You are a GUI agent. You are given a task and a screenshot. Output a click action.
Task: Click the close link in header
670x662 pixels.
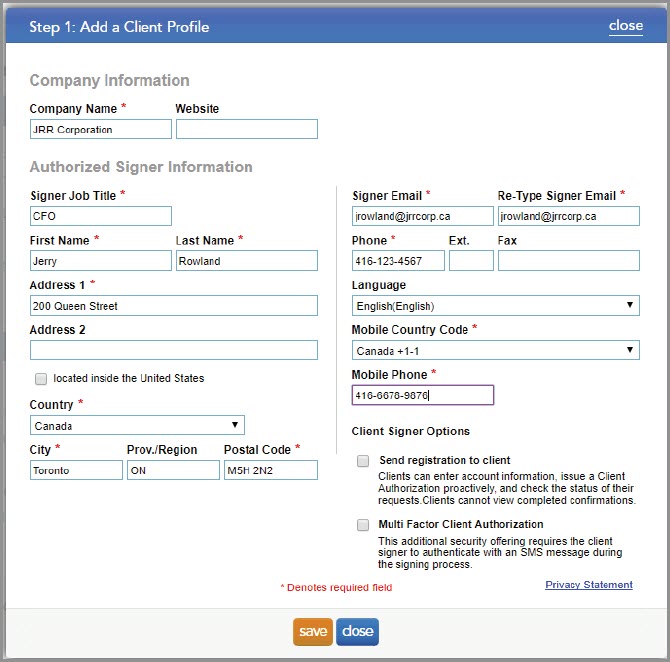point(625,26)
